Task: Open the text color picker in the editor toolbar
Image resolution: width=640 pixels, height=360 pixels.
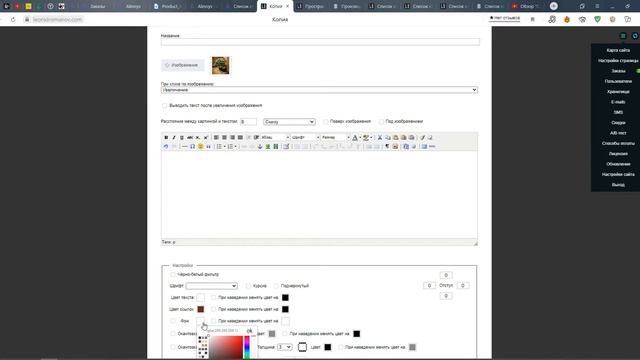Action: point(355,138)
